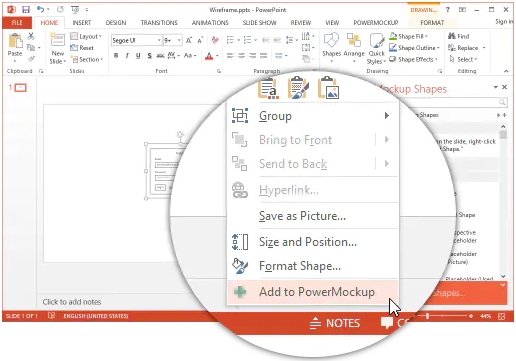Screen dimensions: 516x361
Task: Click the Paste clipboard icon
Action: pyautogui.click(x=15, y=42)
